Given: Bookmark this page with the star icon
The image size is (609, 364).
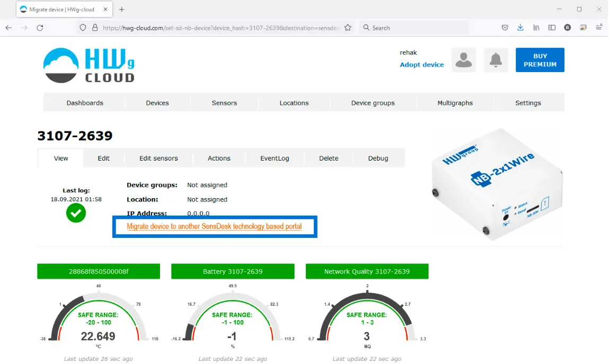Looking at the screenshot, I should (x=348, y=28).
